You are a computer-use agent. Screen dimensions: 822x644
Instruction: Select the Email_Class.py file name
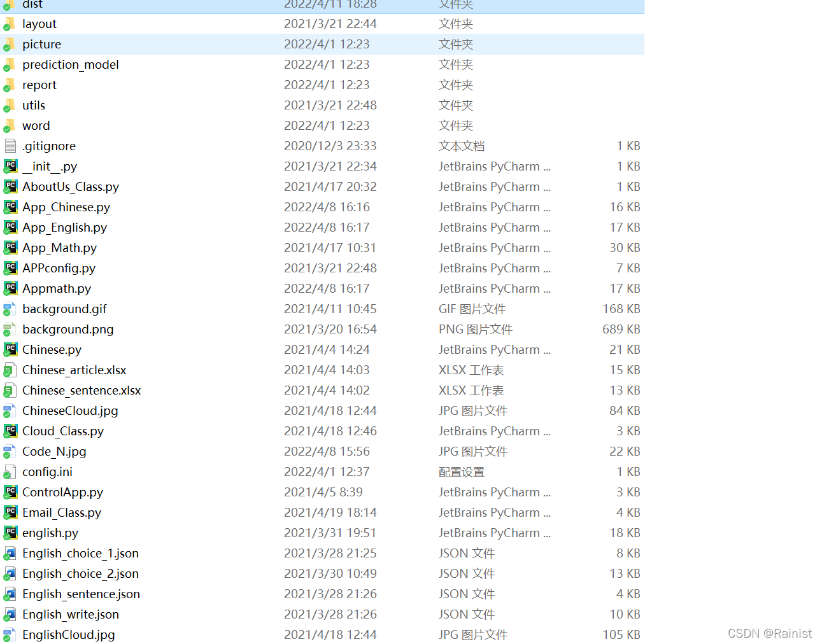(x=62, y=513)
